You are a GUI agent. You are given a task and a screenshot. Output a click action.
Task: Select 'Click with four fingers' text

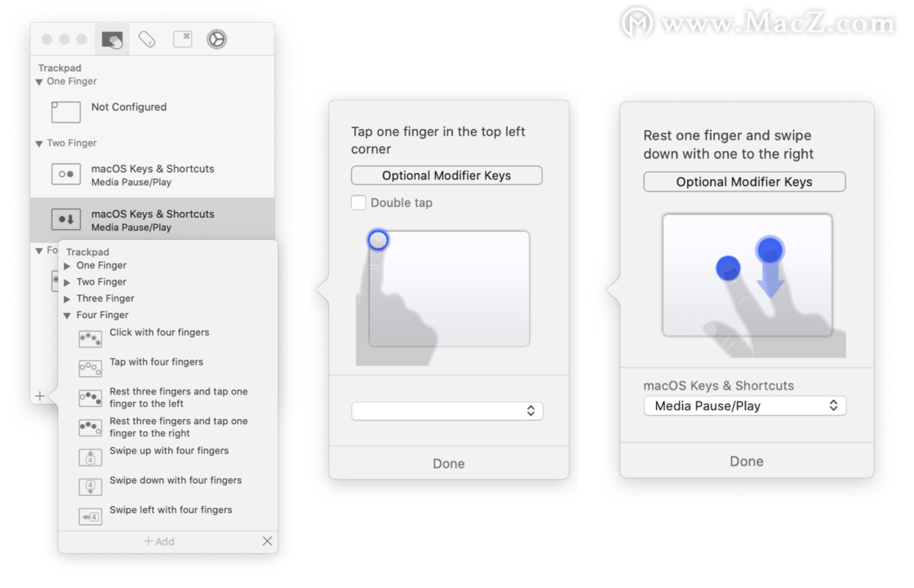coord(159,332)
